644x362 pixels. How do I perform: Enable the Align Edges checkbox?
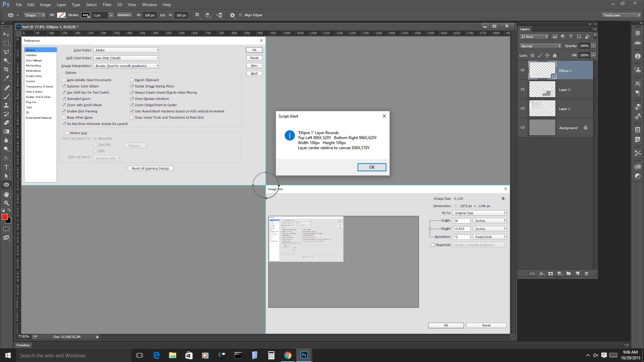point(240,15)
